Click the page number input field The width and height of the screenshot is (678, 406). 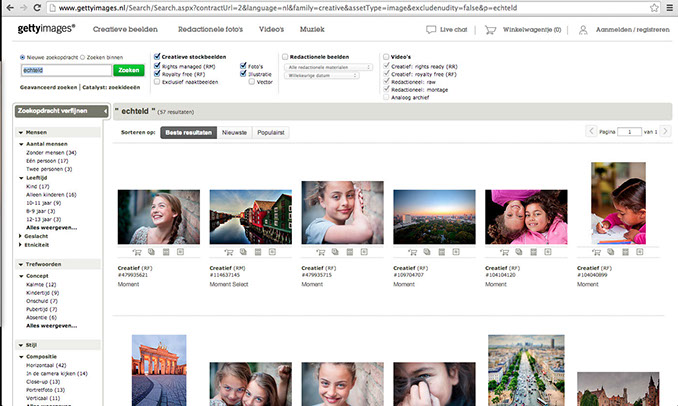pos(630,131)
